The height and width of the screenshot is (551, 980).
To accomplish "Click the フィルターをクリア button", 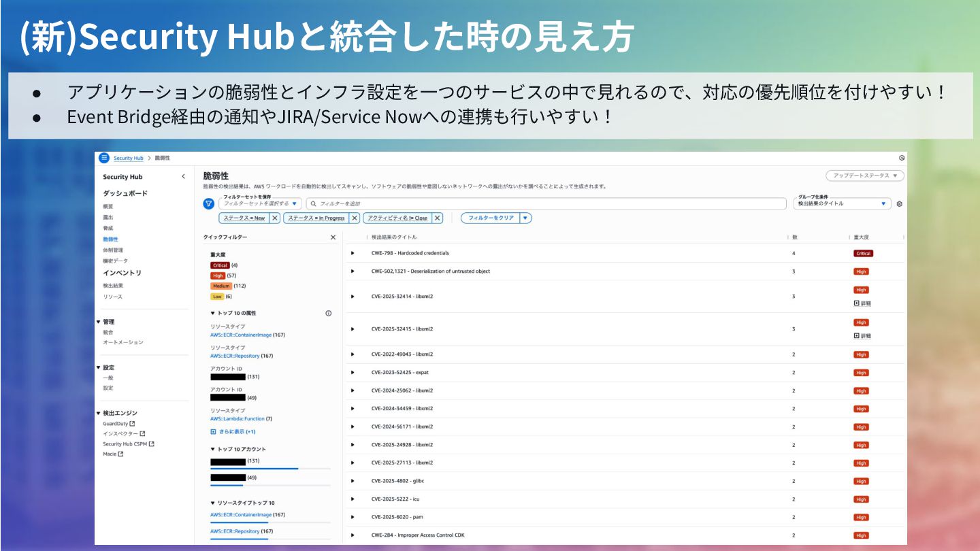I will [x=491, y=218].
